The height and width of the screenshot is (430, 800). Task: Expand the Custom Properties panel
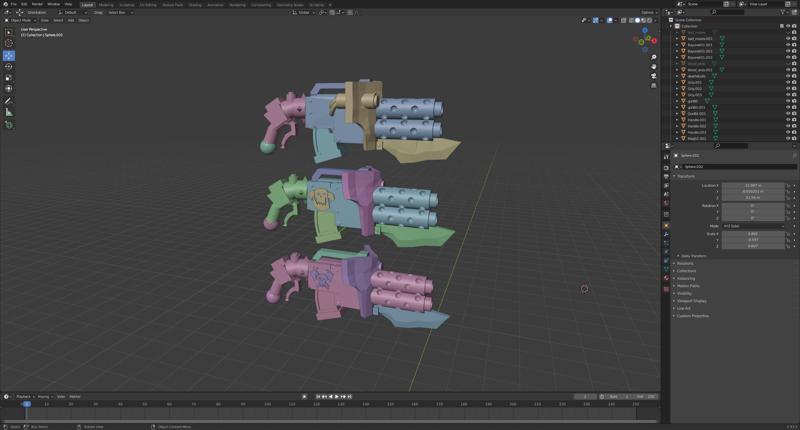tap(692, 316)
